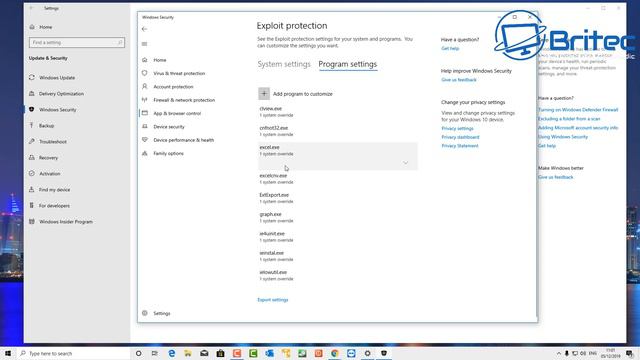Open Windows Update in Settings sidebar
This screenshot has height=360, width=640.
[57, 78]
